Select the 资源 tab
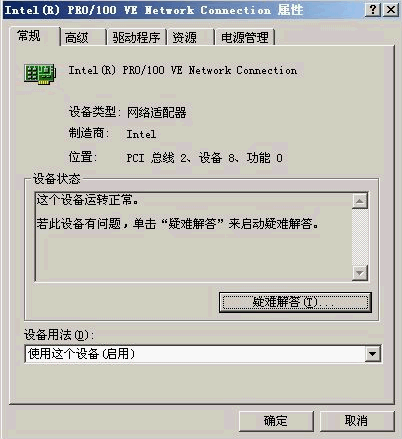 coord(184,37)
